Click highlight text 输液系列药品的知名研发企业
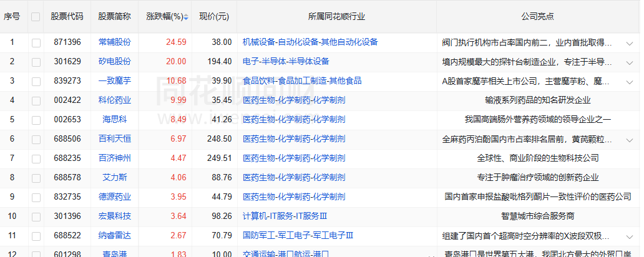644x257 pixels. coord(538,100)
